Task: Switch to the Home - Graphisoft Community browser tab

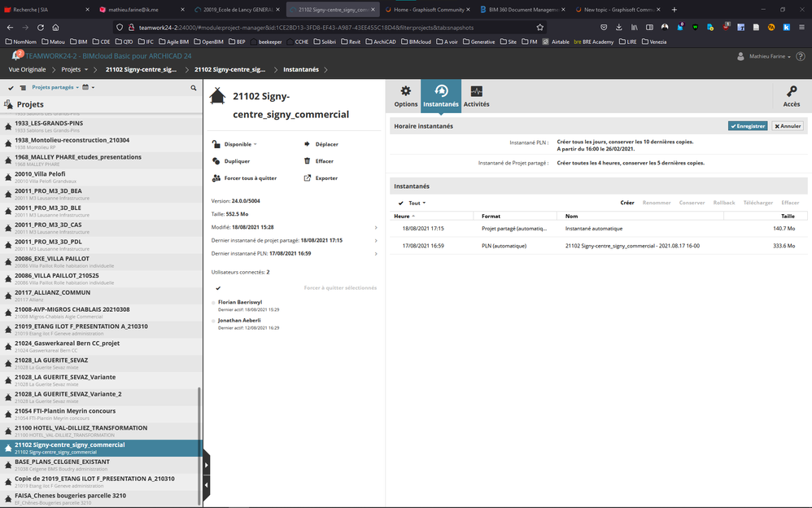Action: (428, 10)
